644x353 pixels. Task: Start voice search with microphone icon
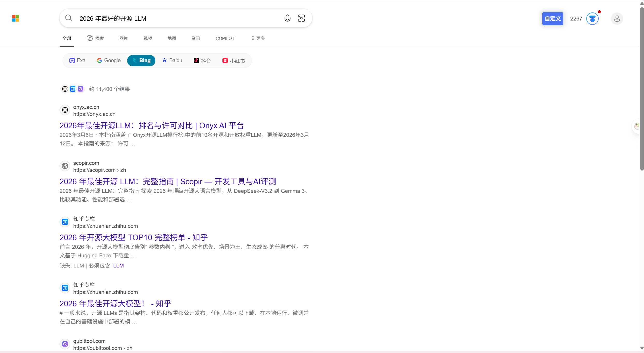(287, 18)
